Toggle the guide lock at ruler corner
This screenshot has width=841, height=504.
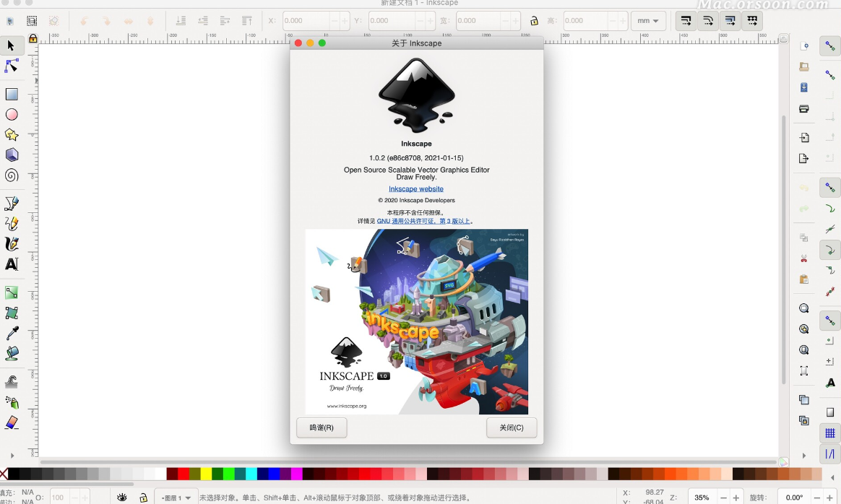click(33, 38)
